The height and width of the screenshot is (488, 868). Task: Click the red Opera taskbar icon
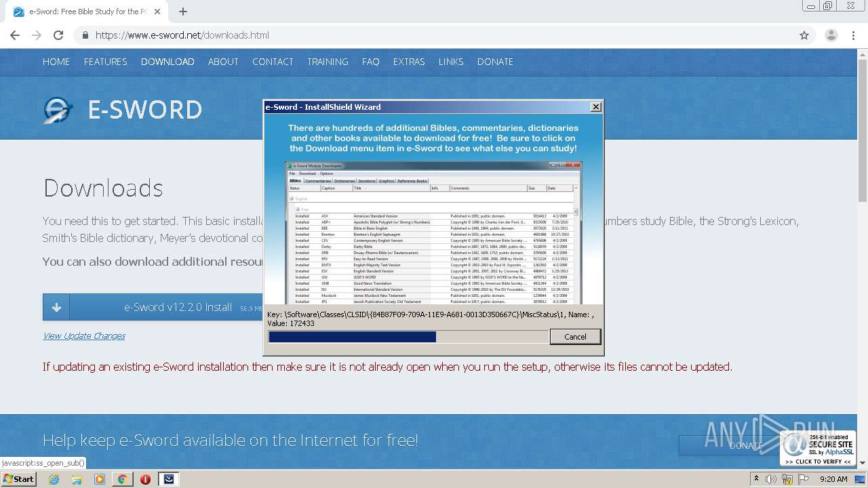point(145,479)
